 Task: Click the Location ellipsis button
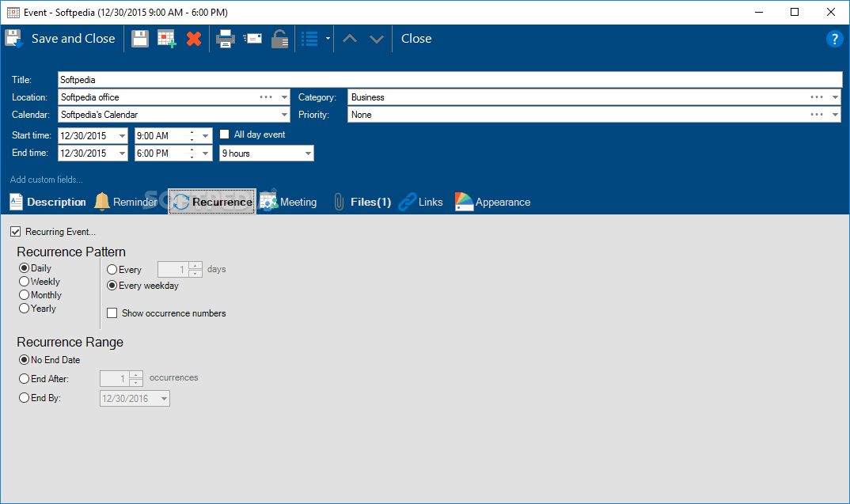[266, 97]
